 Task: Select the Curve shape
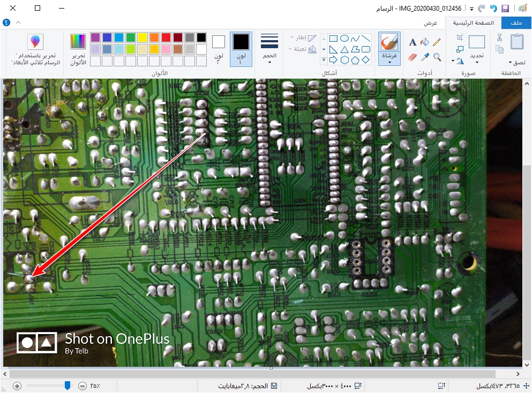[355, 39]
